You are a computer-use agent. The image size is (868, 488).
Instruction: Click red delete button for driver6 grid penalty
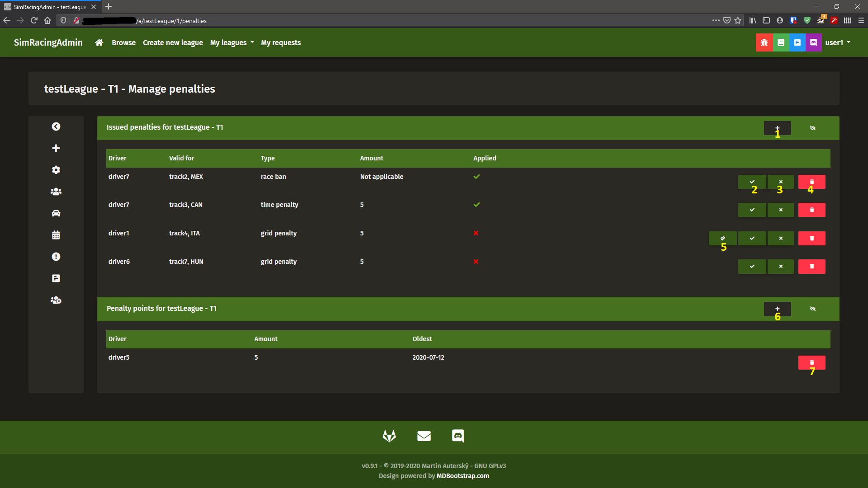click(812, 266)
